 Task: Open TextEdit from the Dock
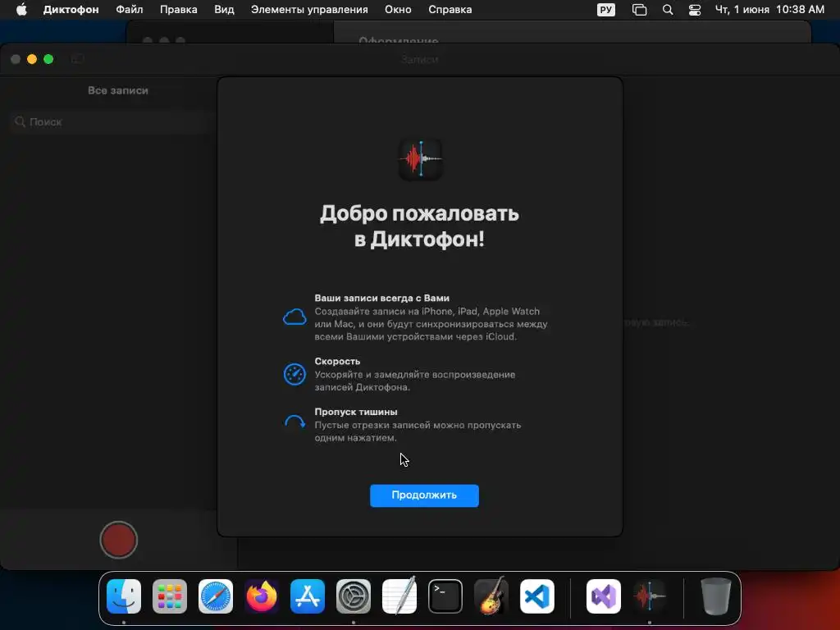point(399,596)
